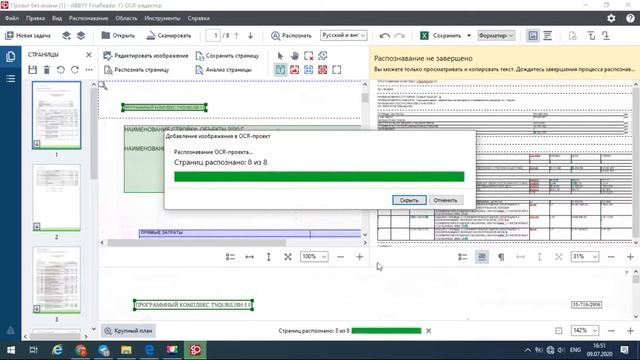Toggle the image pane view icon
The width and height of the screenshot is (640, 360).
pyautogui.click(x=533, y=36)
